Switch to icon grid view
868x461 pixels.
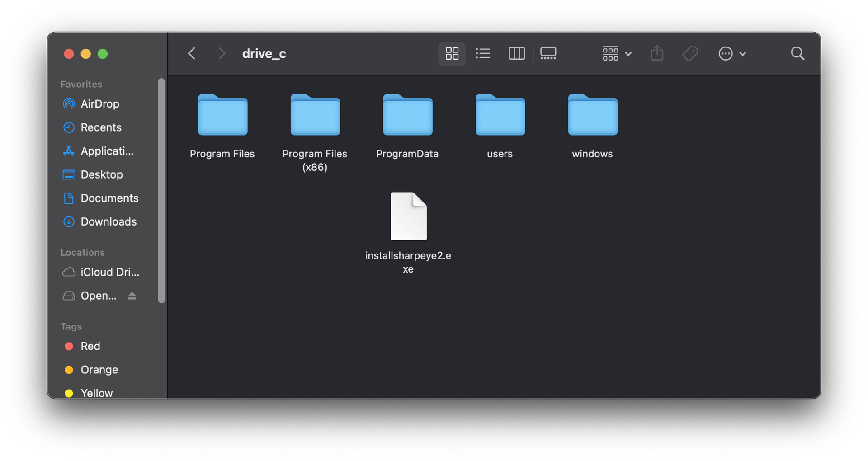click(x=452, y=54)
